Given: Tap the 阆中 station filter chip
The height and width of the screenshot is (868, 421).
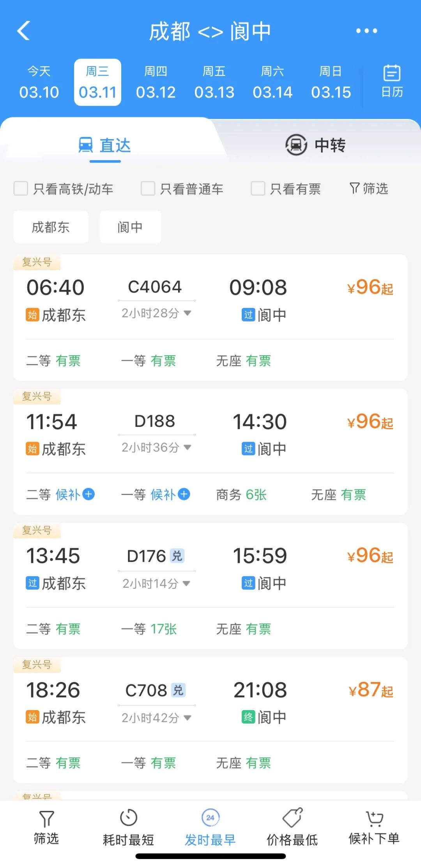Looking at the screenshot, I should [x=130, y=227].
